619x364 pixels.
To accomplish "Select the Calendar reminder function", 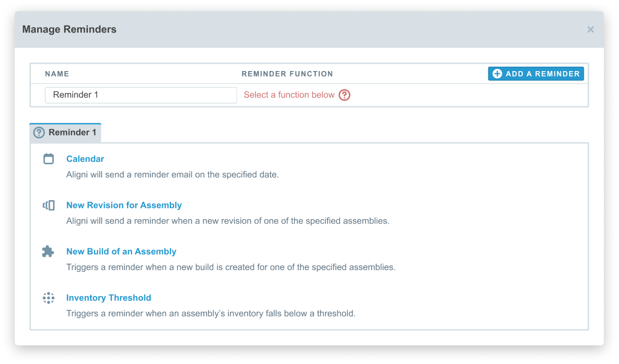I will point(85,159).
